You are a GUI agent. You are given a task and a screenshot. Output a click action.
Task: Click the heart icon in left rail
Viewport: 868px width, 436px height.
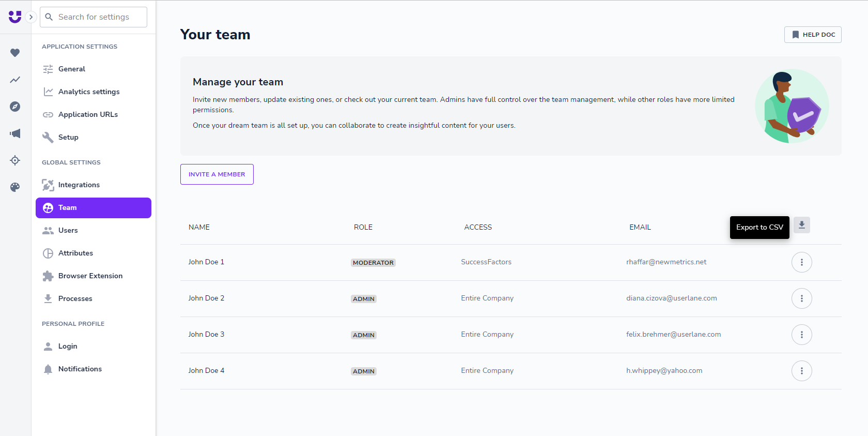[x=15, y=53]
